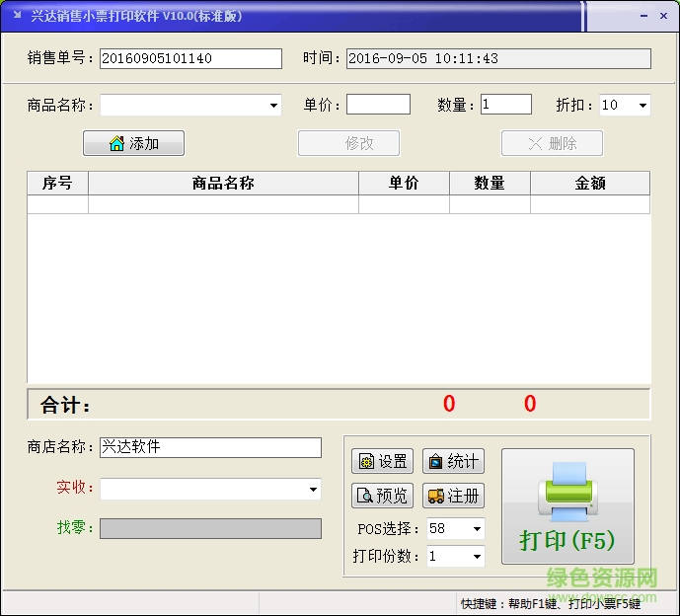This screenshot has height=616, width=680.
Task: Expand the 折扣 dropdown showing 10
Action: 642,105
